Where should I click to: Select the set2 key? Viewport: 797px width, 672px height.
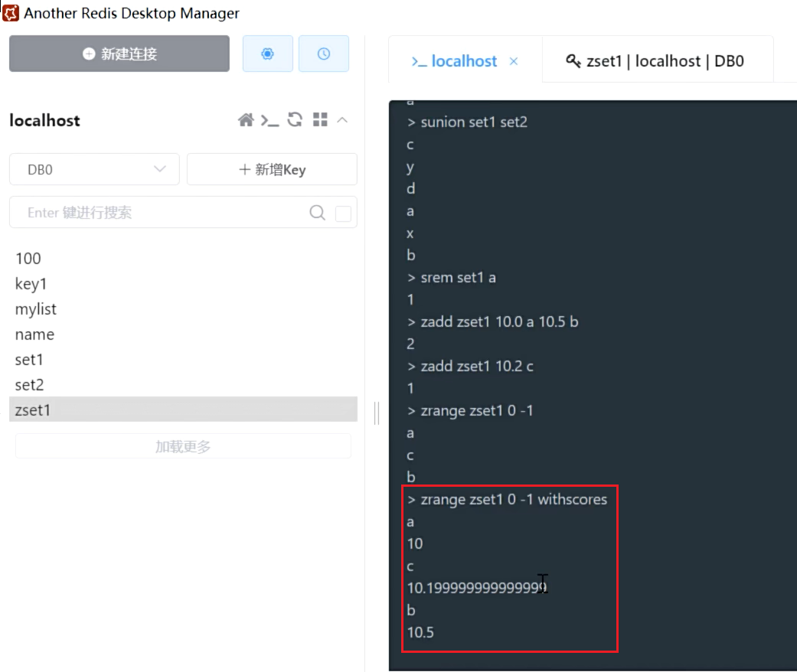click(184, 385)
